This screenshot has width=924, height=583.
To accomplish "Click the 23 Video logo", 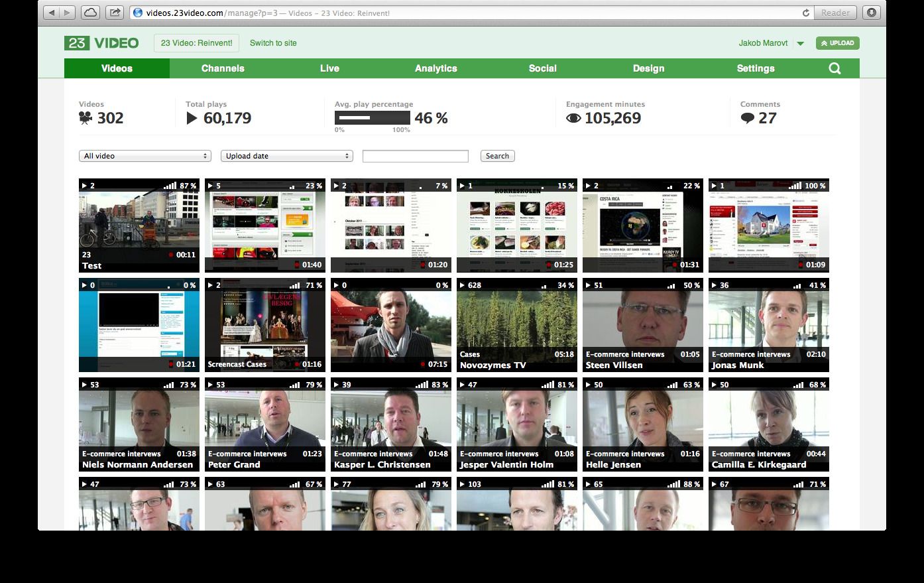I will coord(101,43).
